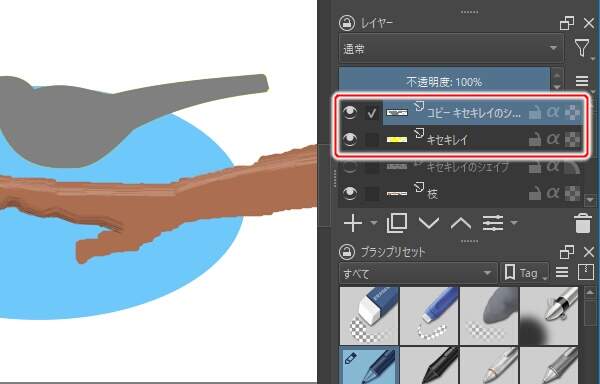Click thumbnail of コピー キセキレイ layer

(x=397, y=112)
